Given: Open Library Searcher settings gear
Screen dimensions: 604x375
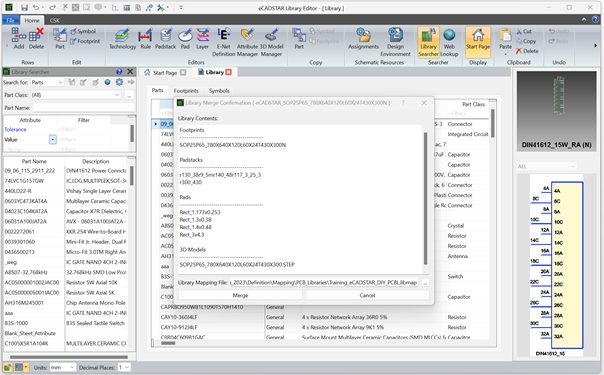Looking at the screenshot, I should tap(119, 82).
